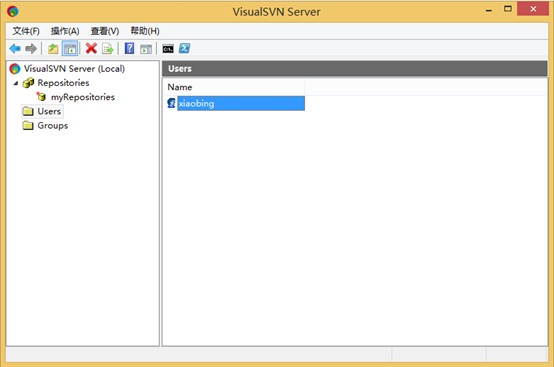The height and width of the screenshot is (367, 554).
Task: Click the Back arrow in toolbar
Action: (x=15, y=48)
